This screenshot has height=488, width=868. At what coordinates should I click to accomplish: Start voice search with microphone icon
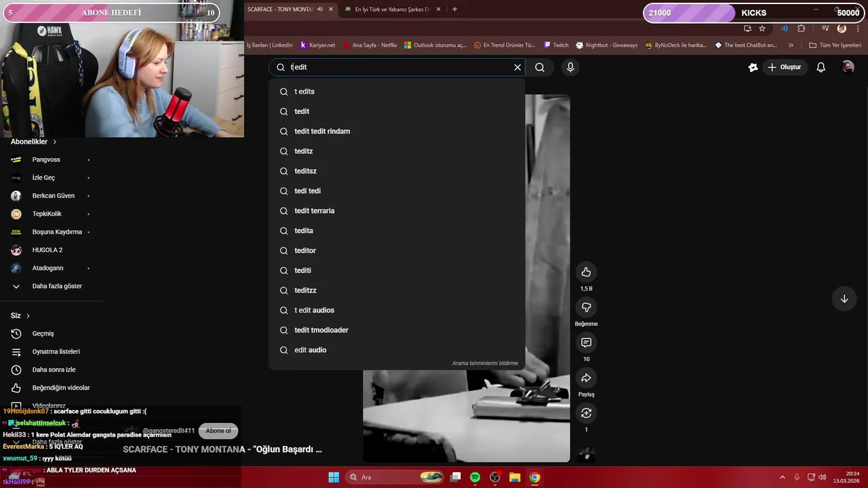[570, 67]
